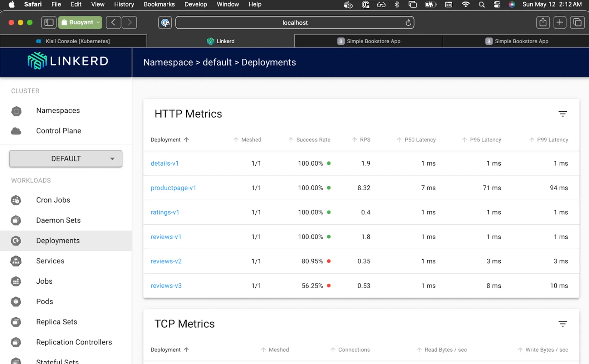589x364 pixels.
Task: Sort by P95 Latency column
Action: click(481, 140)
